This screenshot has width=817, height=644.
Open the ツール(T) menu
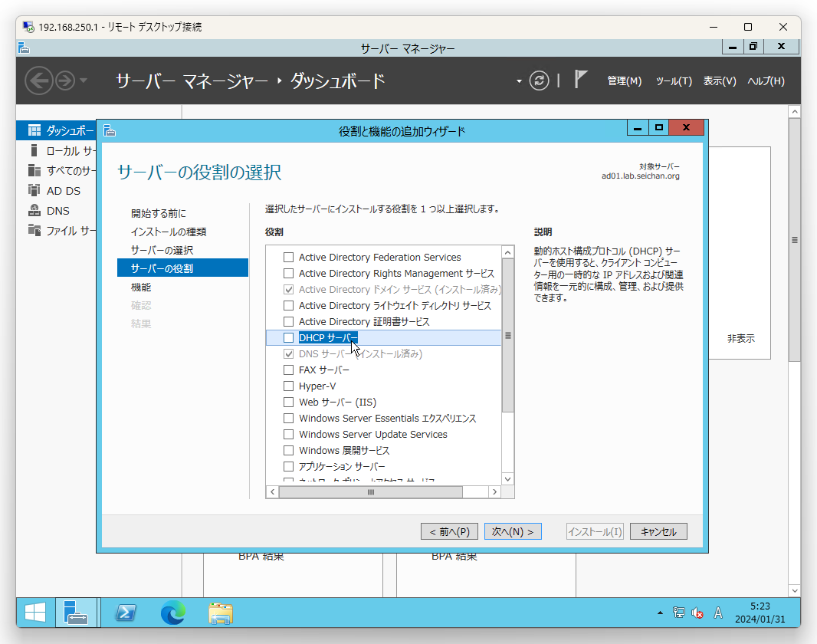coord(674,81)
